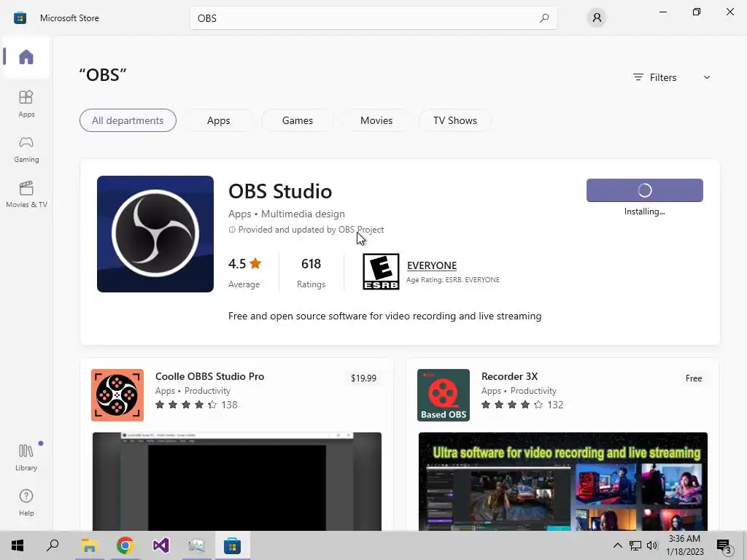
Task: Select the Games department tab
Action: pos(298,120)
